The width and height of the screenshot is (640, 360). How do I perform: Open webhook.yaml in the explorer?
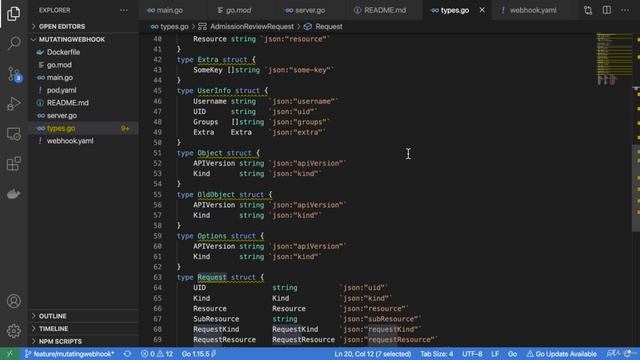(x=83, y=141)
